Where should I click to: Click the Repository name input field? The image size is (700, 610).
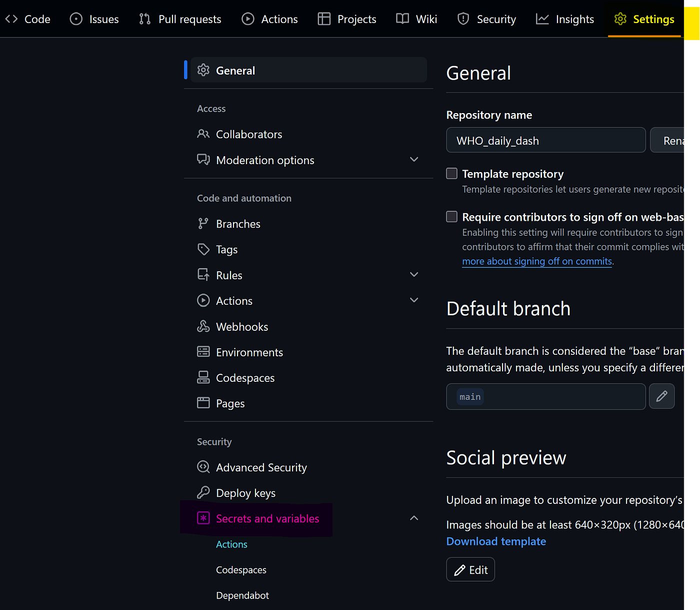pos(546,140)
